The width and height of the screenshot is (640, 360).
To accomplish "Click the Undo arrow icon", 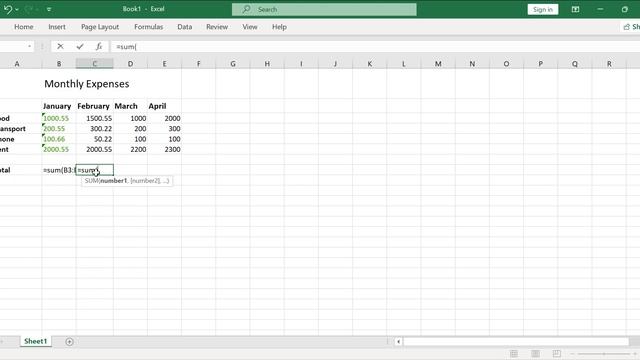I will [7, 9].
